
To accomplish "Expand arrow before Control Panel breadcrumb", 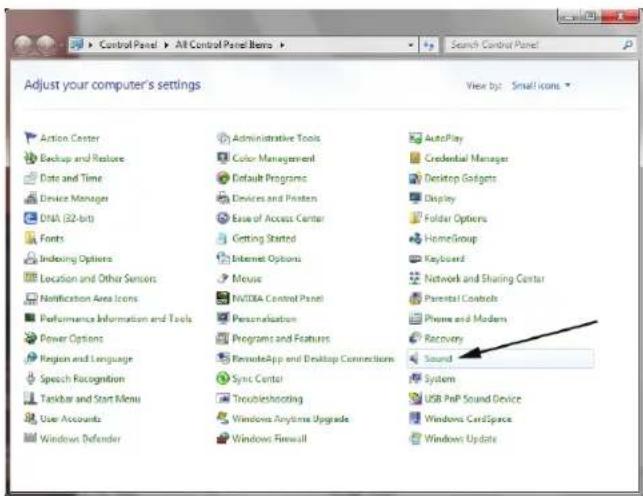I will [x=91, y=45].
